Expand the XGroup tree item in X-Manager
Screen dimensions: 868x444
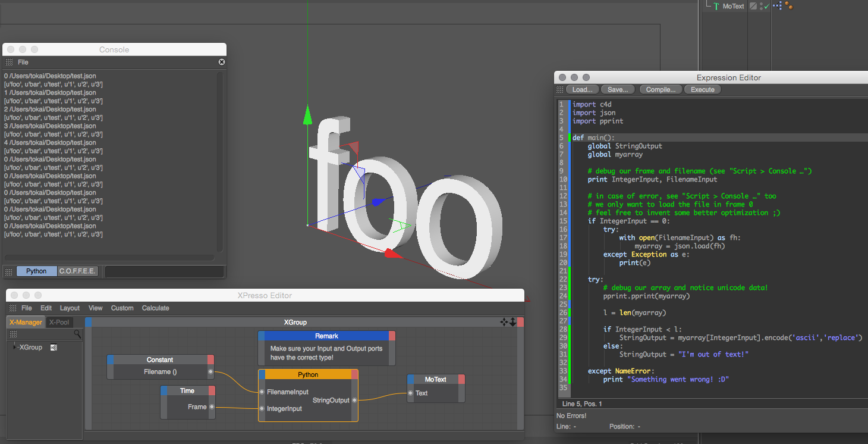[15, 347]
